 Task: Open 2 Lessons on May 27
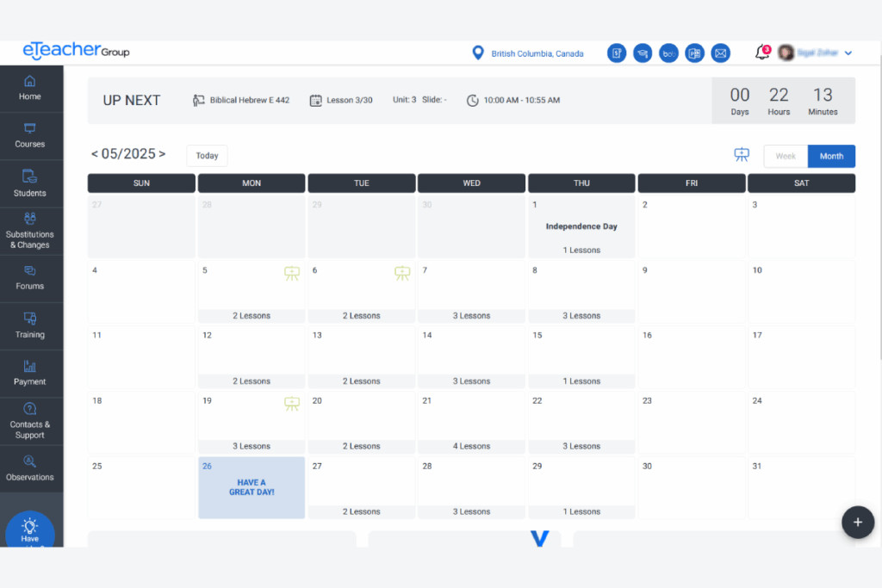coord(362,511)
